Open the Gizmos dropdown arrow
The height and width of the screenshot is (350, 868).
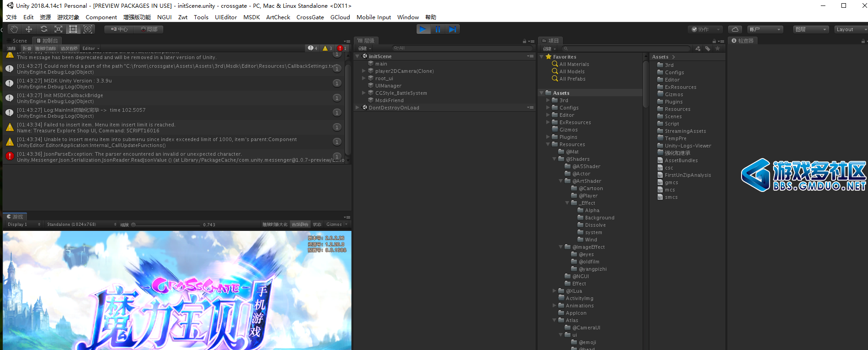tap(346, 224)
